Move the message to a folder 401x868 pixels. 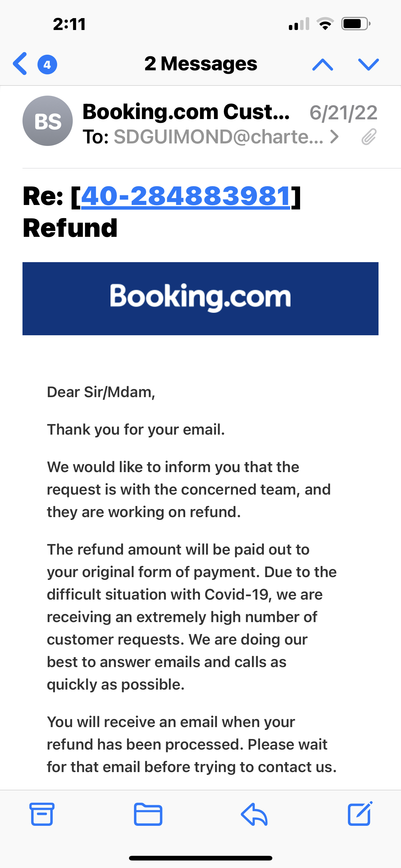[x=147, y=815]
